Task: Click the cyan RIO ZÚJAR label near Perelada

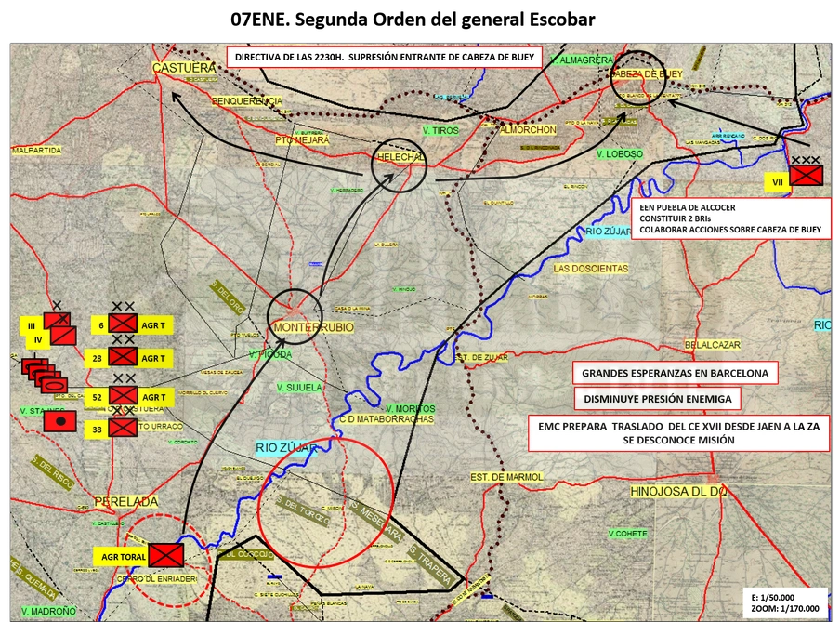Action: click(284, 448)
